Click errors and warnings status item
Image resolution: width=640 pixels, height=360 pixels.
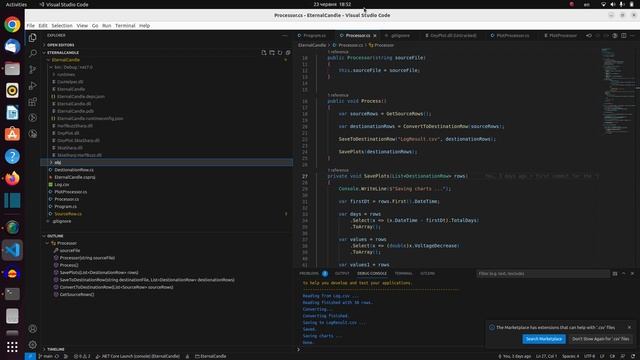[x=82, y=356]
